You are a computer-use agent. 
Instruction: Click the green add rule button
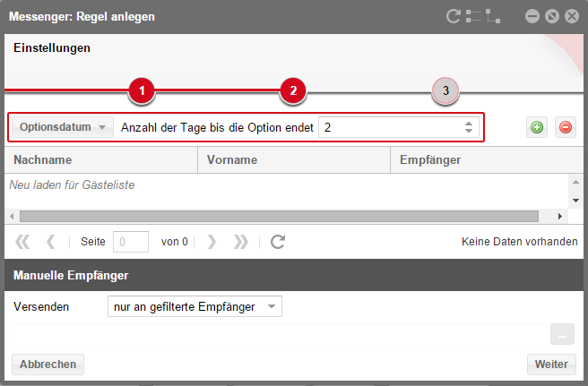536,127
